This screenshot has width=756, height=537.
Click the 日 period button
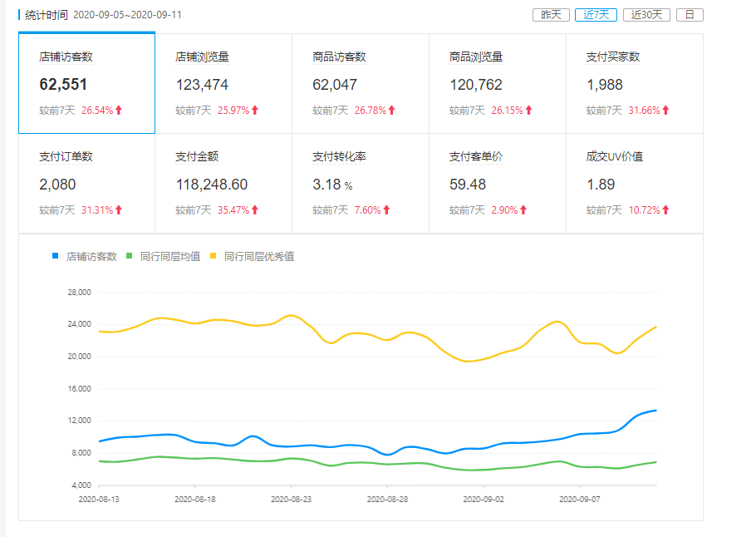pyautogui.click(x=690, y=15)
